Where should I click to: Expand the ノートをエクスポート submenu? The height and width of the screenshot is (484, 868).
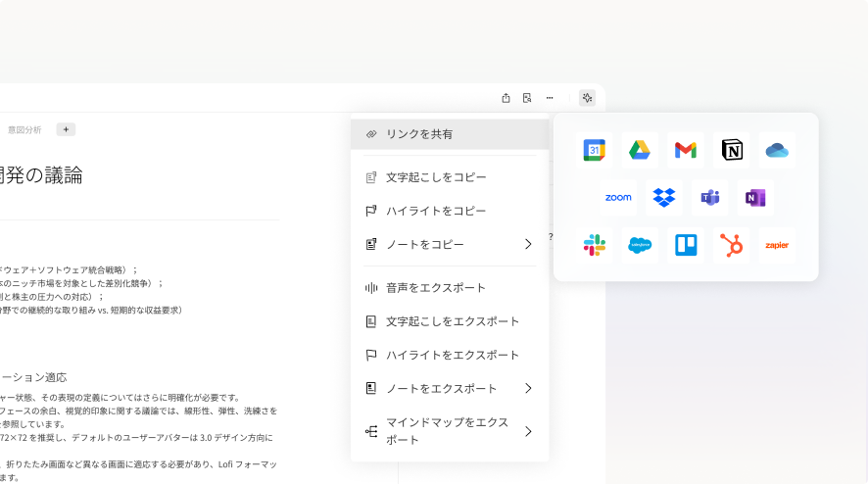click(528, 388)
